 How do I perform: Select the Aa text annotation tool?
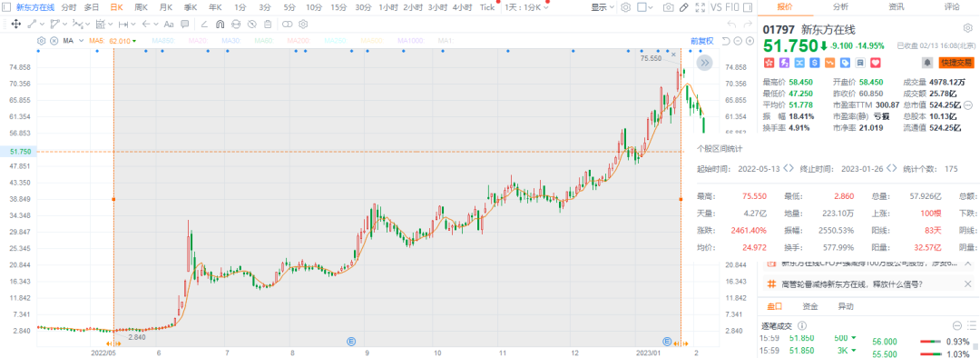pos(169,25)
